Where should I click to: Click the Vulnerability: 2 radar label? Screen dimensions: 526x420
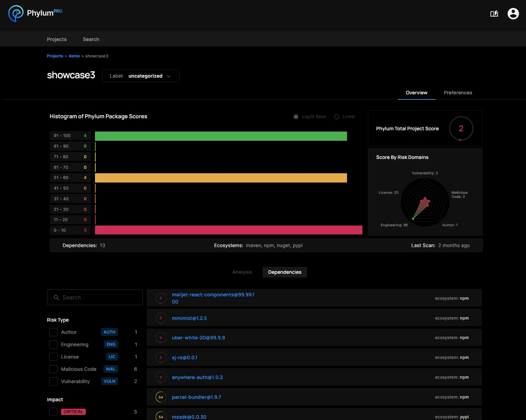pos(425,173)
